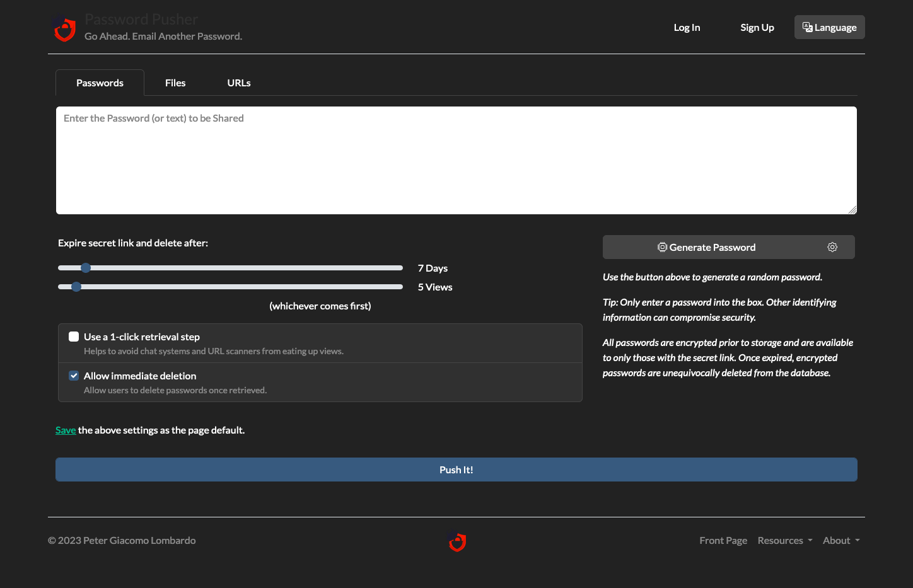This screenshot has height=588, width=913.
Task: Stay on the Passwords tab
Action: tap(100, 83)
